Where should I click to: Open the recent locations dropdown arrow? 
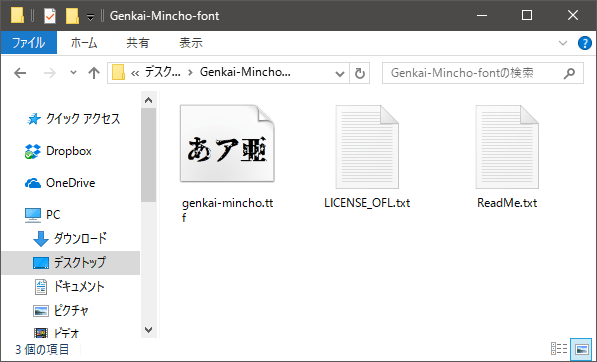73,72
